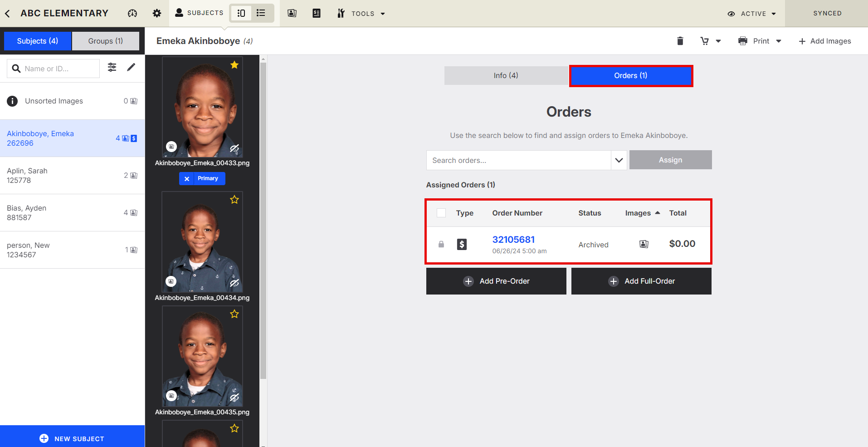This screenshot has height=447, width=868.
Task: Sort orders by the Order Number column
Action: (517, 213)
